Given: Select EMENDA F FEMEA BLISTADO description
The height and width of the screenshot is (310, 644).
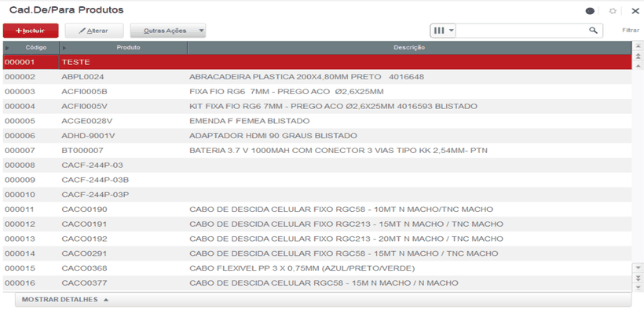Looking at the screenshot, I should pos(249,121).
